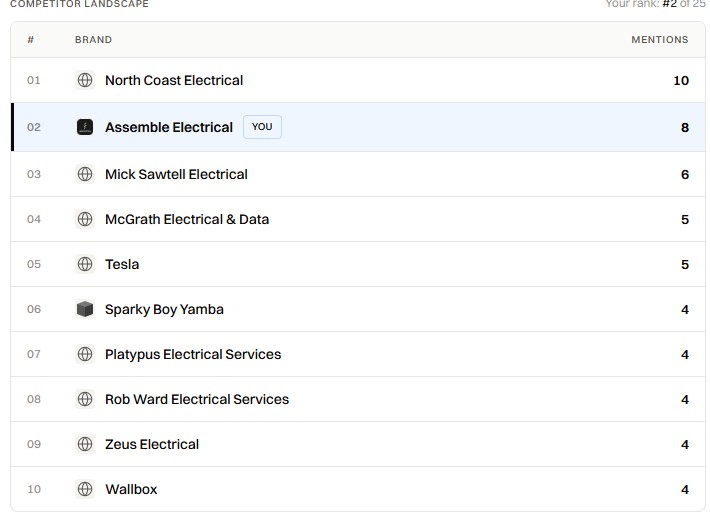Click the 'Your rank: #2 of 25' text
This screenshot has width=710, height=512.
pos(655,4)
